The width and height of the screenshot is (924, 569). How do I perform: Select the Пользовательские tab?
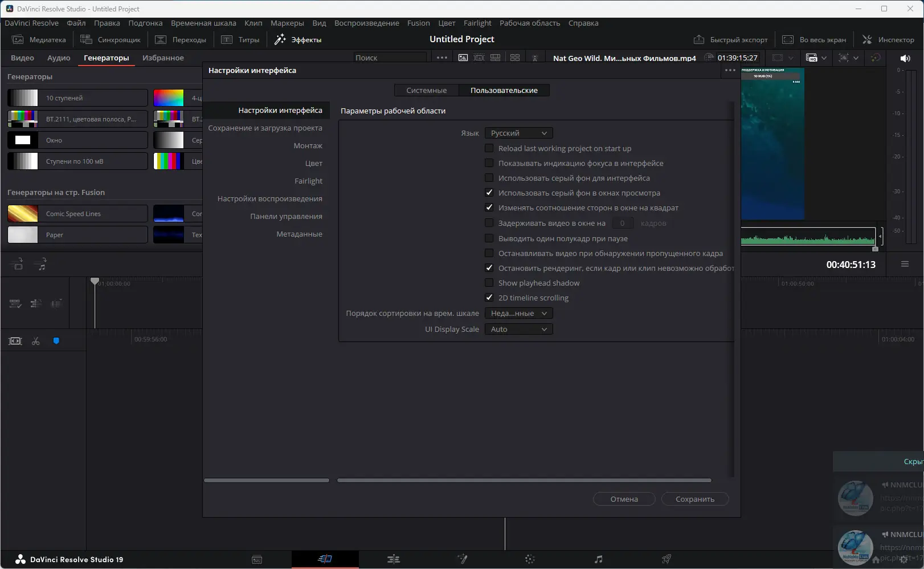tap(504, 90)
